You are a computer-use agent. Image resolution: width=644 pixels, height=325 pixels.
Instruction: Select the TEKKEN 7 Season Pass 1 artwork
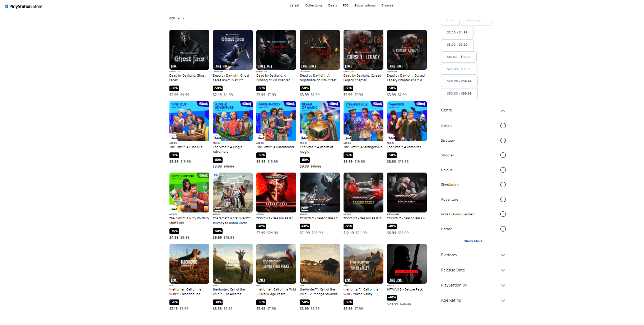tap(276, 192)
